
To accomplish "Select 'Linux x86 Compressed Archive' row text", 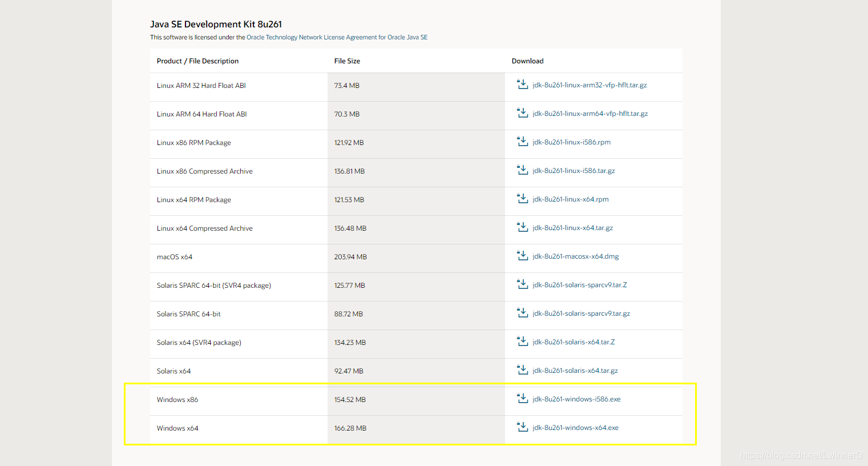I will point(205,171).
